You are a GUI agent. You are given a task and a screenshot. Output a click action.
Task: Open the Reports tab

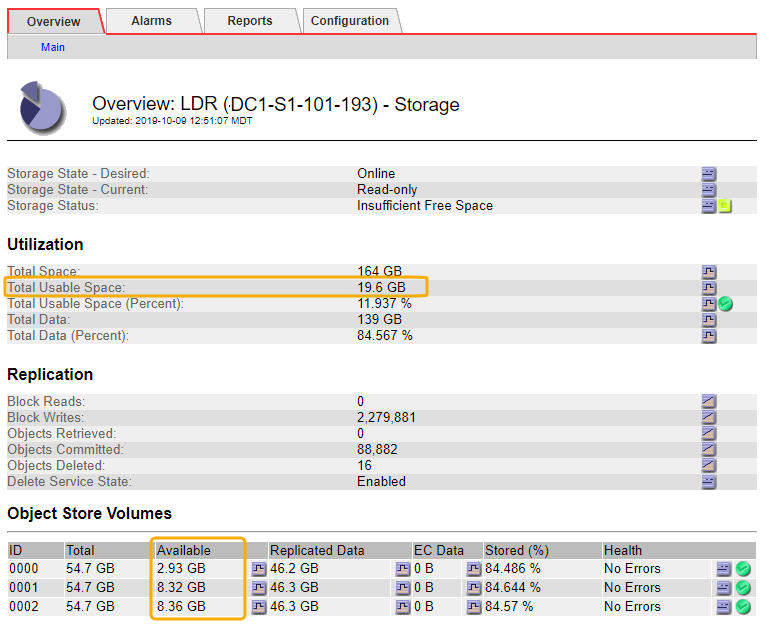pos(249,21)
